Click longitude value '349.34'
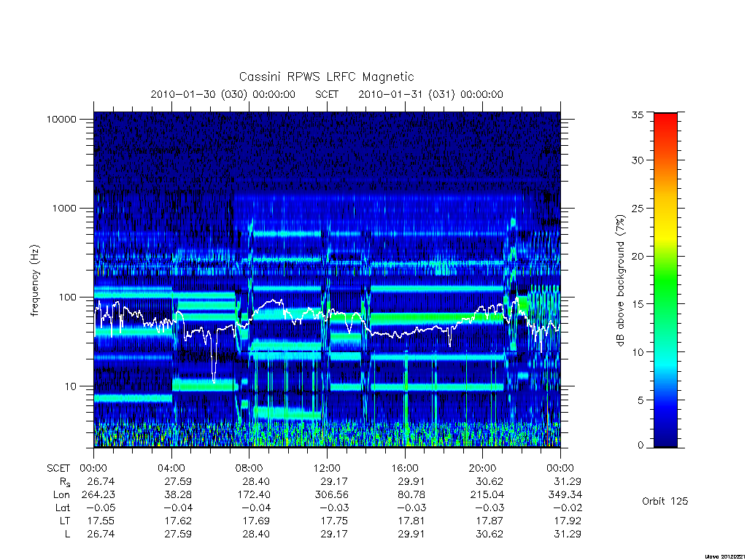 565,495
